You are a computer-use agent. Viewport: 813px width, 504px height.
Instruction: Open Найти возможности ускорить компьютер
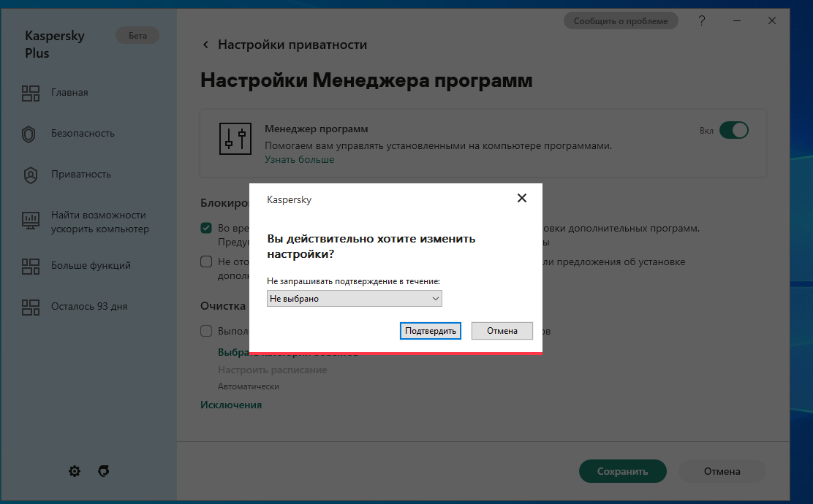tap(100, 222)
